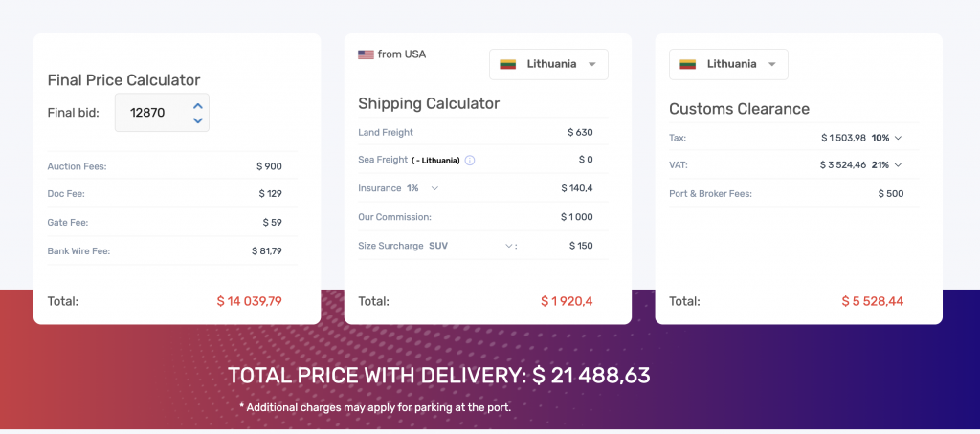The width and height of the screenshot is (980, 434).
Task: Click the Our Commission $1 000 value
Action: 577,217
